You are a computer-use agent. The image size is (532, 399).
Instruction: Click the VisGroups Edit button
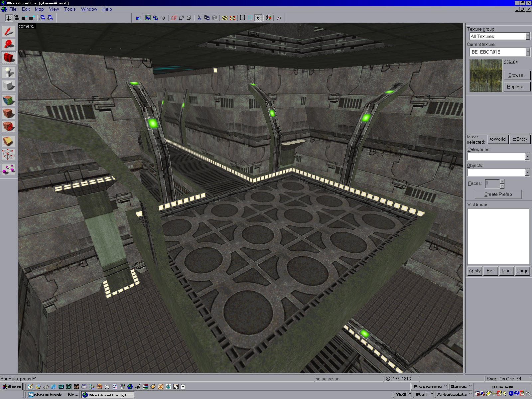point(490,271)
